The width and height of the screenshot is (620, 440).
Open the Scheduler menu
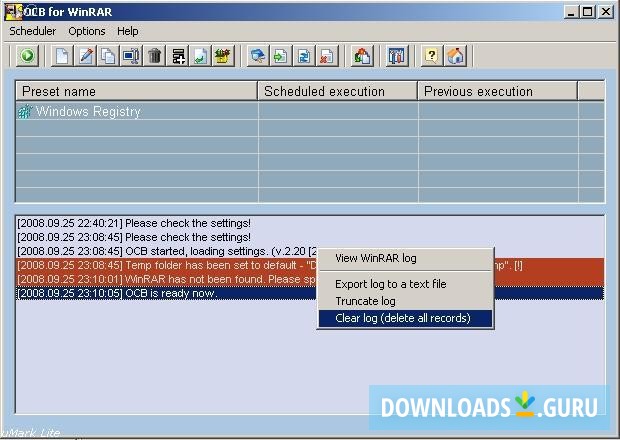[x=32, y=31]
